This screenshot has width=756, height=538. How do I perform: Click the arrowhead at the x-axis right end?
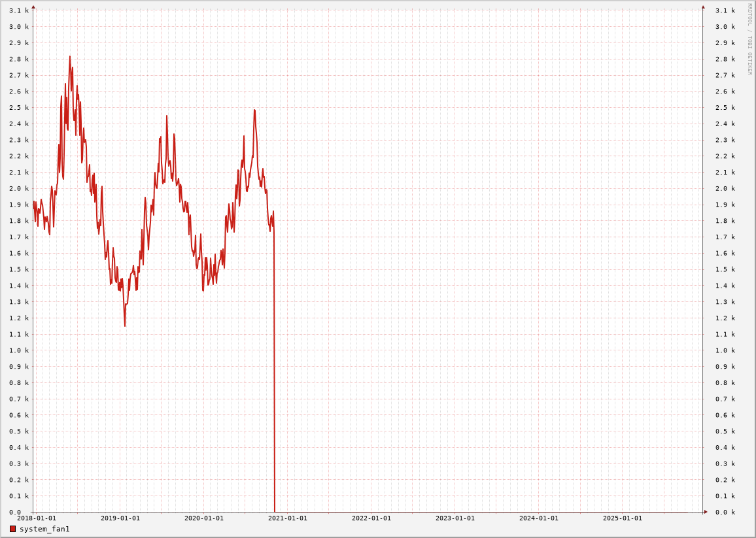point(705,512)
